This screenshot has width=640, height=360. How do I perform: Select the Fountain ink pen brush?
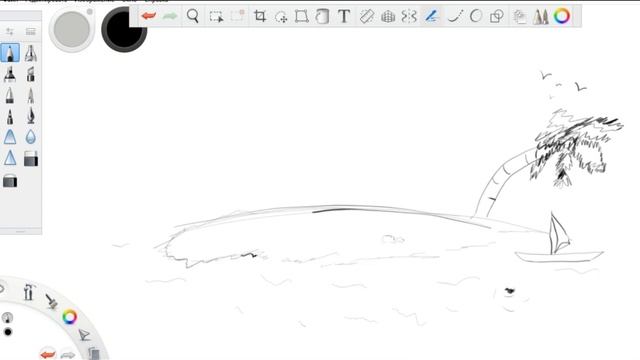(31, 116)
